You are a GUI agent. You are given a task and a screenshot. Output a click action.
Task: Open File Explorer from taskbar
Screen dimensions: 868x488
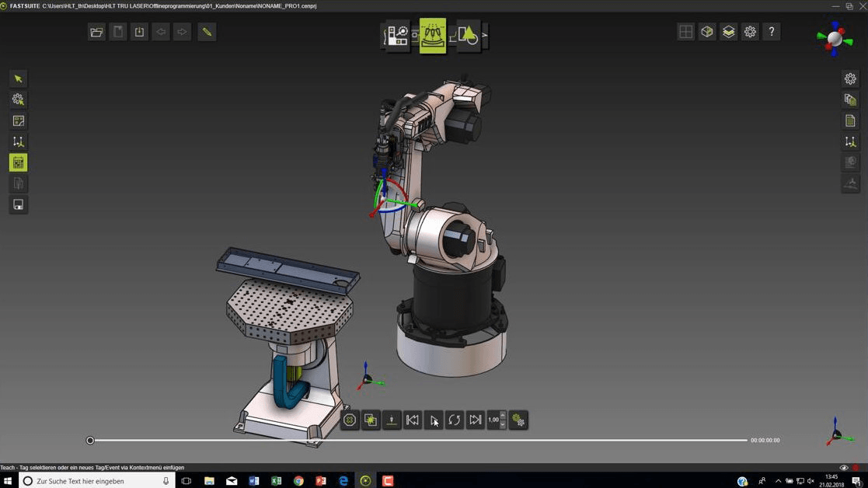(209, 481)
